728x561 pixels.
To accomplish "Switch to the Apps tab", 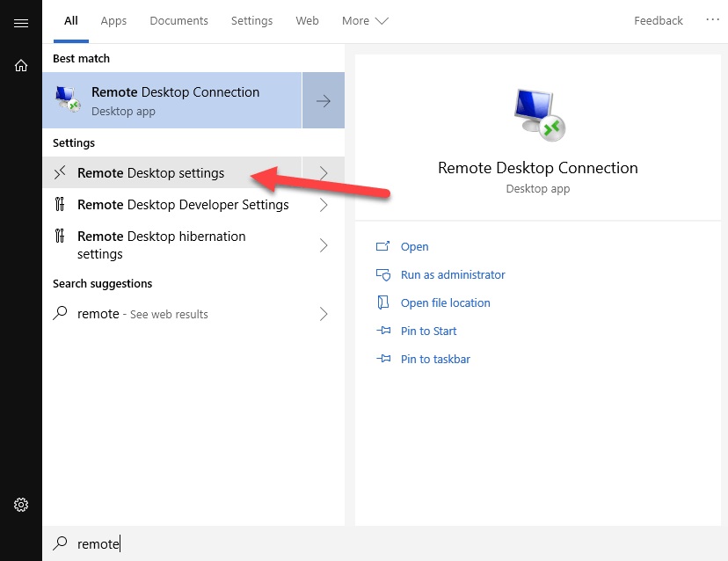I will (113, 21).
